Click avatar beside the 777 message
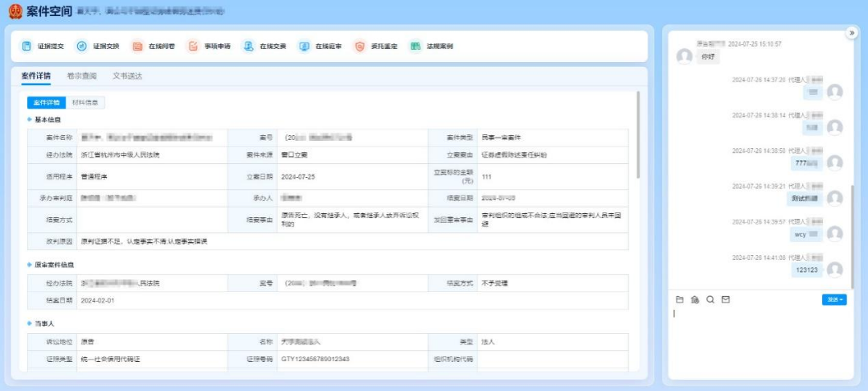 835,163
